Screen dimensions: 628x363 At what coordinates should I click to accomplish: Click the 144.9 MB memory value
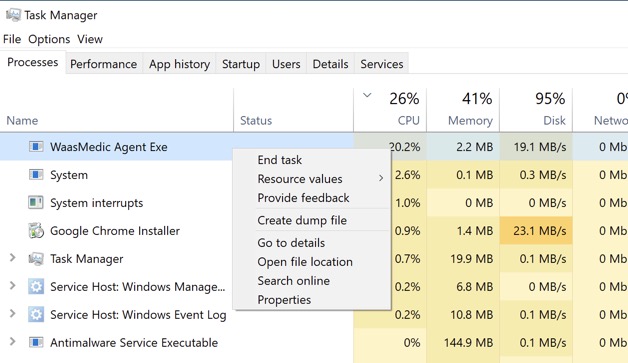468,343
